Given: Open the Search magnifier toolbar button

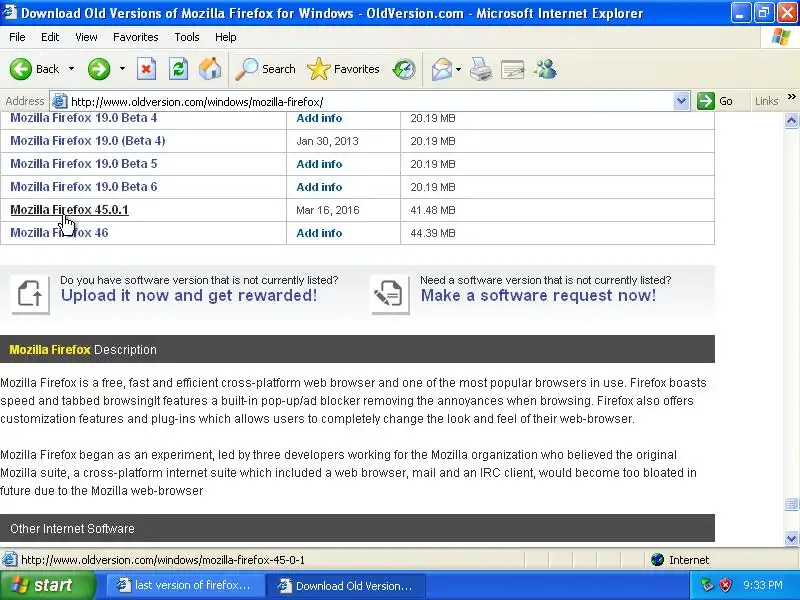Looking at the screenshot, I should pyautogui.click(x=265, y=69).
